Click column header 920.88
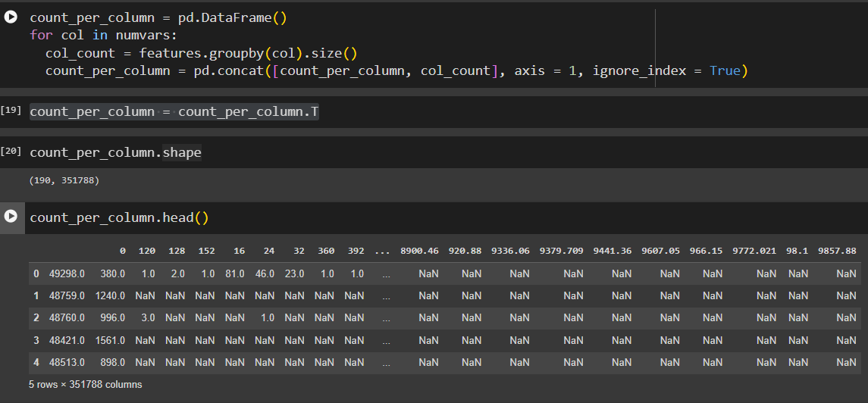 pos(465,251)
